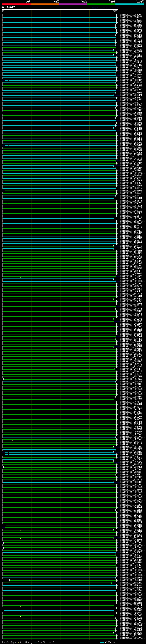Click the Large gaps legend text
This screenshot has height=644, width=146.
coord(28,642)
